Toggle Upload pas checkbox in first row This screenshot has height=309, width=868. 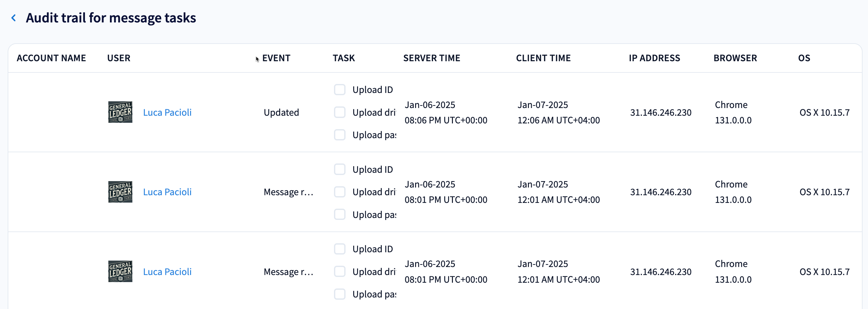(x=340, y=135)
